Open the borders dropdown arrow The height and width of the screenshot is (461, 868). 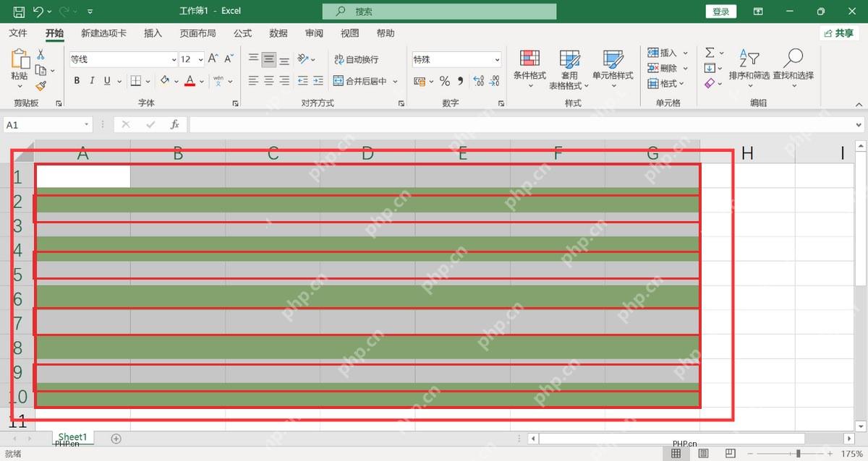(148, 82)
